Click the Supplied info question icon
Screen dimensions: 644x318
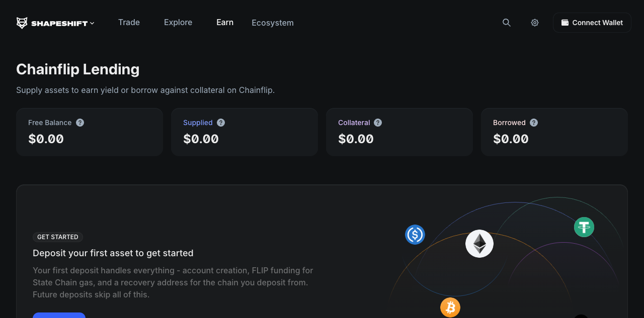pyautogui.click(x=221, y=123)
